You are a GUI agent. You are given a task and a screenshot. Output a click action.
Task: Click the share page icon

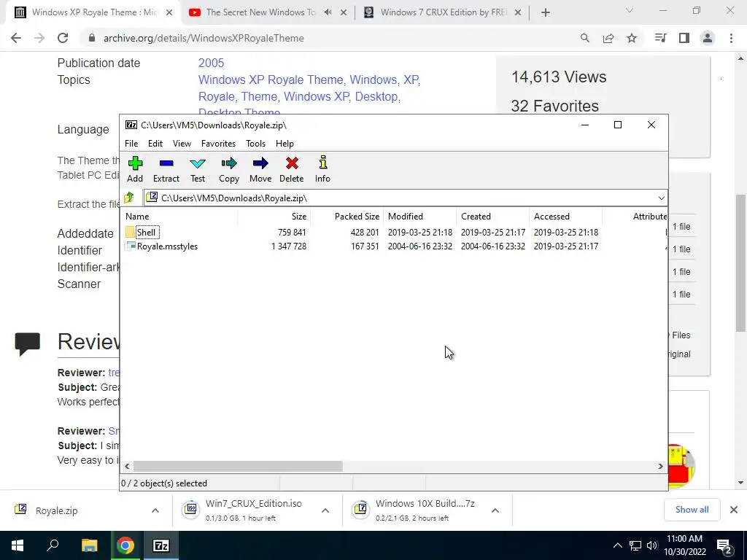coord(608,38)
